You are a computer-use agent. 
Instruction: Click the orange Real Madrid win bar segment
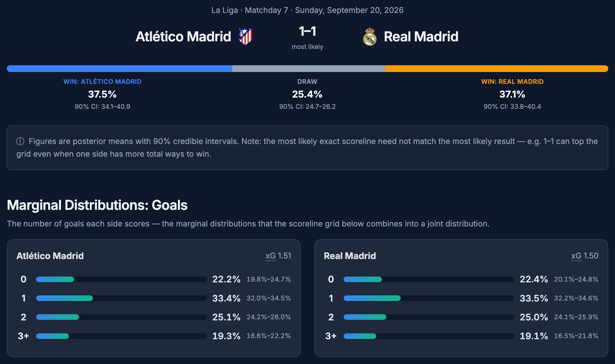click(x=496, y=69)
